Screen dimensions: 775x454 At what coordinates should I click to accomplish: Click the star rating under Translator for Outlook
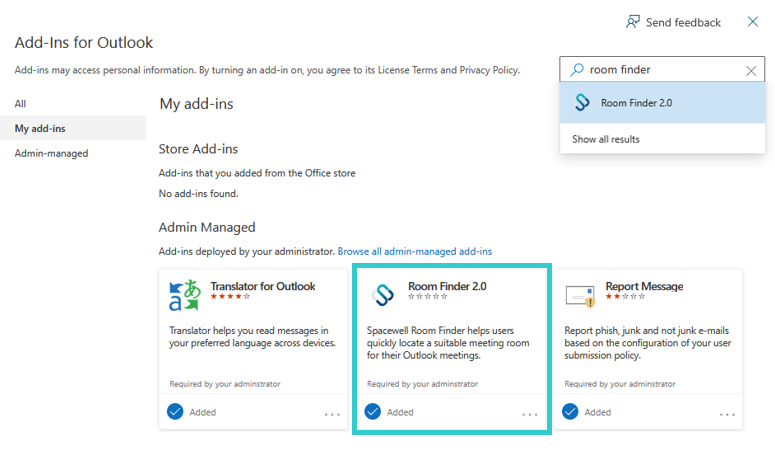click(230, 296)
